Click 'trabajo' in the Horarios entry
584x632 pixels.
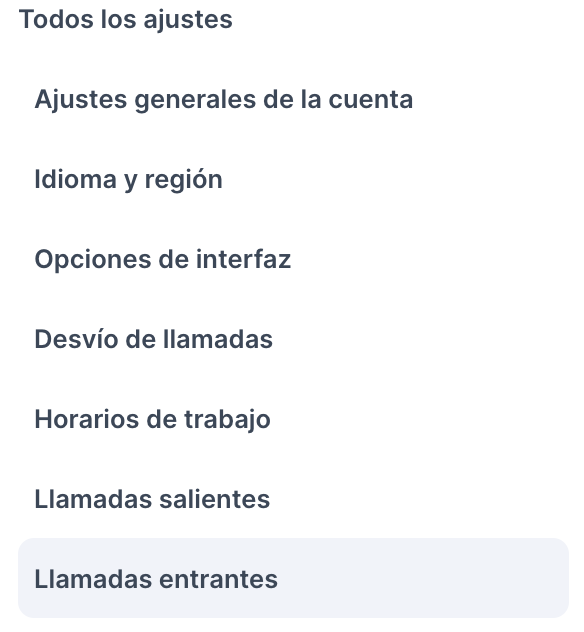(x=227, y=420)
